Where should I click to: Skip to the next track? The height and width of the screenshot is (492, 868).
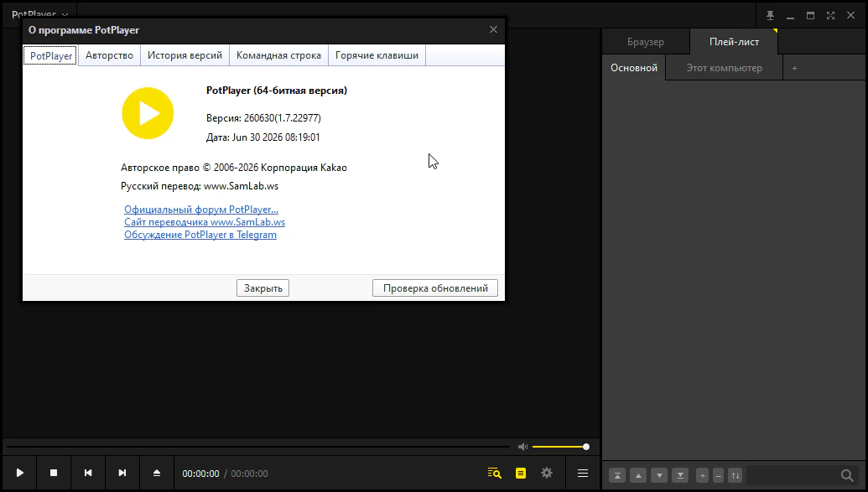pos(122,474)
